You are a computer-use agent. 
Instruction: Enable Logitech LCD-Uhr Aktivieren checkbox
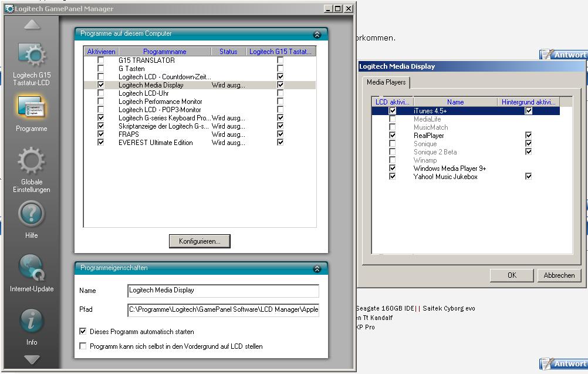coord(100,93)
